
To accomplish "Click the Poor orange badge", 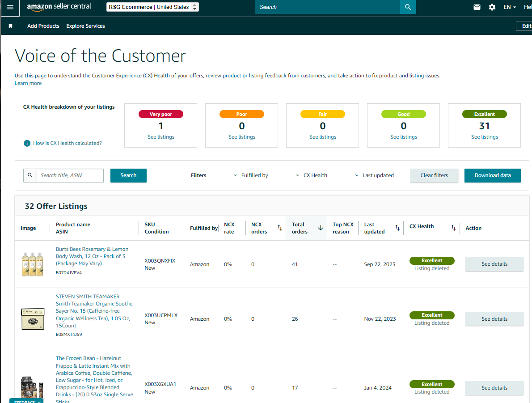I will 242,114.
